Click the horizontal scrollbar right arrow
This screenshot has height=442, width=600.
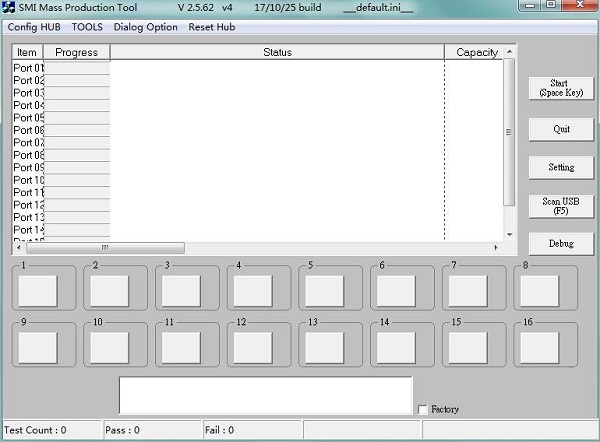[x=495, y=247]
